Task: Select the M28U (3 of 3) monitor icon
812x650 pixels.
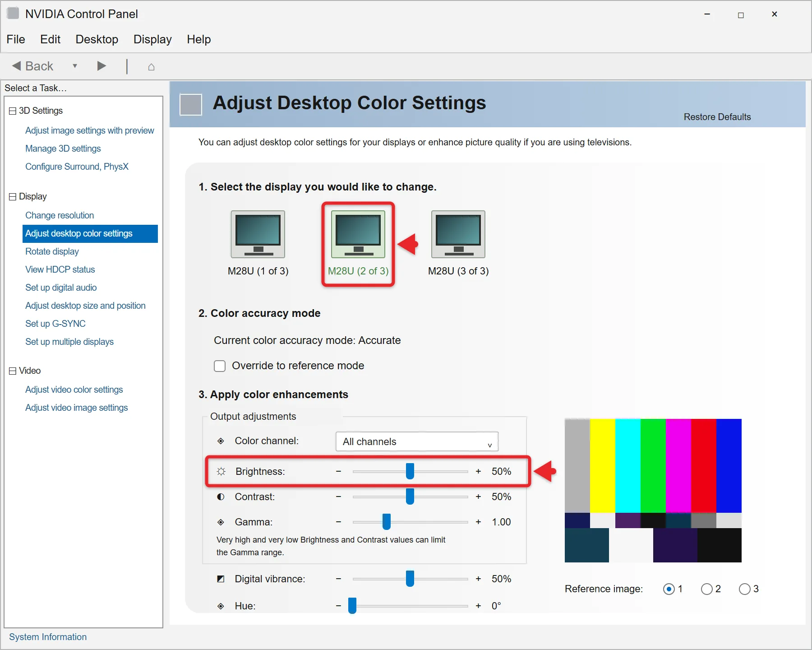Action: pos(458,234)
